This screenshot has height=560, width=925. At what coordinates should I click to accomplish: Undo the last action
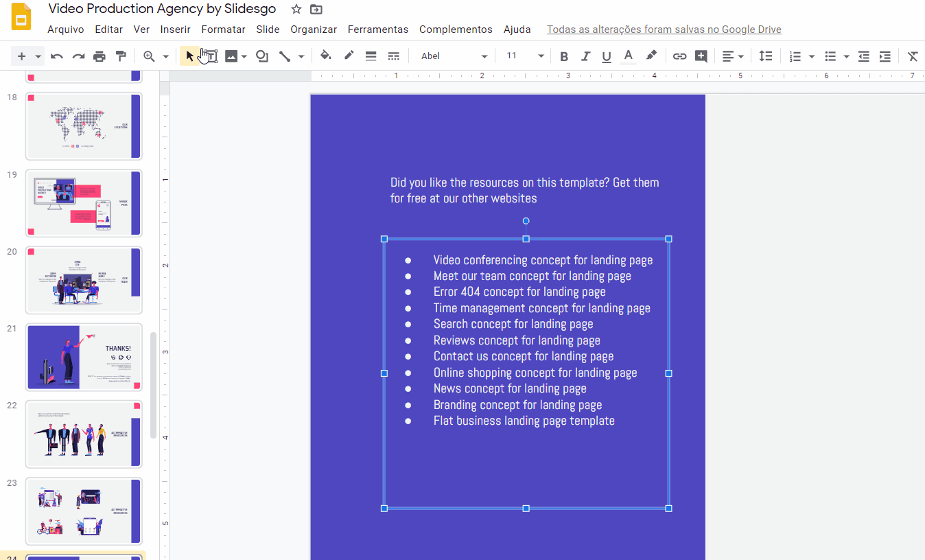[x=57, y=56]
